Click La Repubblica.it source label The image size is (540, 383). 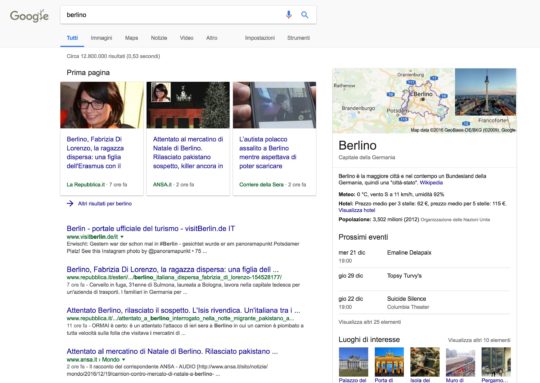tap(86, 185)
